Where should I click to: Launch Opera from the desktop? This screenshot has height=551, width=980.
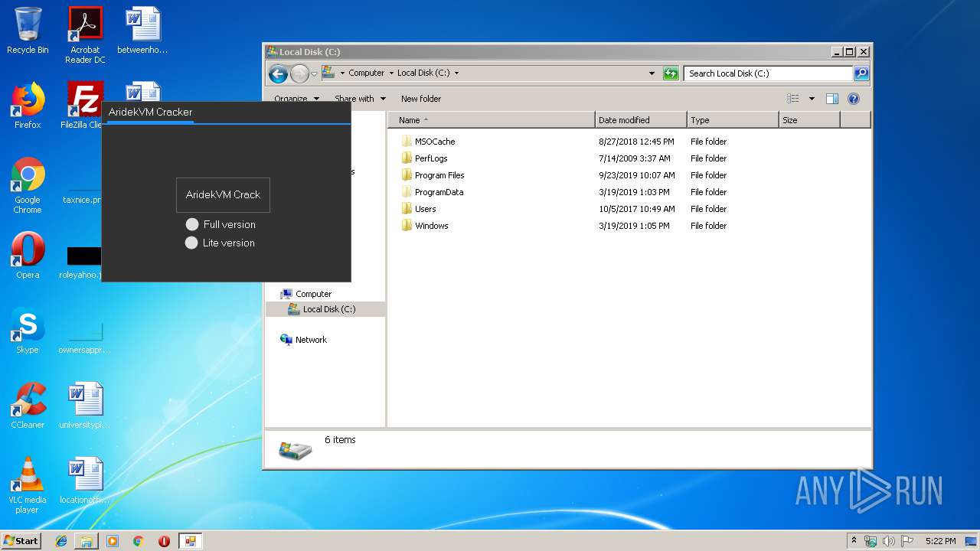pyautogui.click(x=28, y=256)
